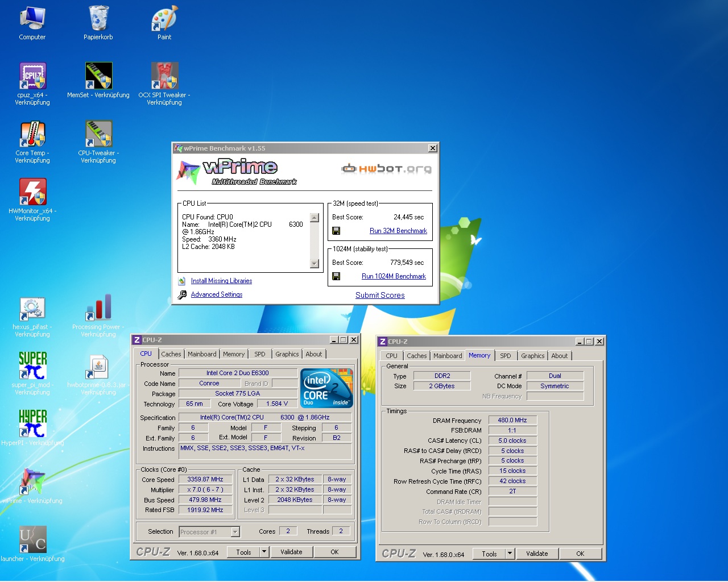Select the wPrime desktop shortcut icon
Viewport: 728px width, 582px height.
(x=32, y=482)
